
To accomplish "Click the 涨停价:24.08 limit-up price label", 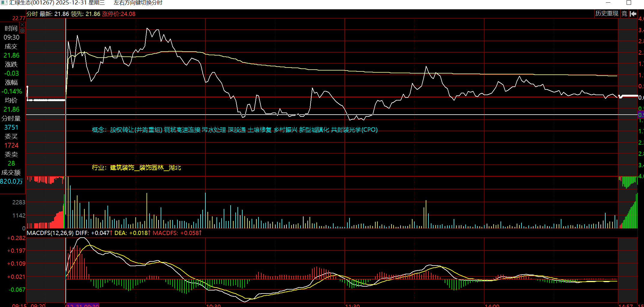I will tap(119, 14).
